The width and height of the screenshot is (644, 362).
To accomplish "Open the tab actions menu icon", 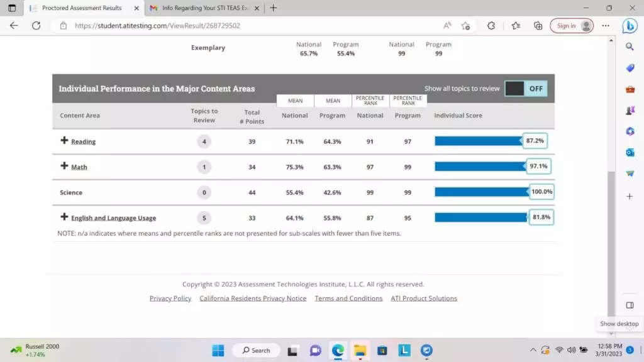I will pyautogui.click(x=12, y=8).
